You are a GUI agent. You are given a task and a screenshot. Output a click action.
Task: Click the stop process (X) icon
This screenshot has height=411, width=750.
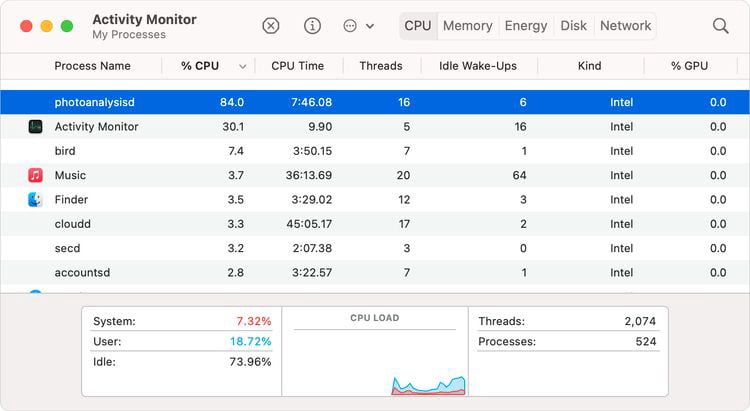click(271, 26)
